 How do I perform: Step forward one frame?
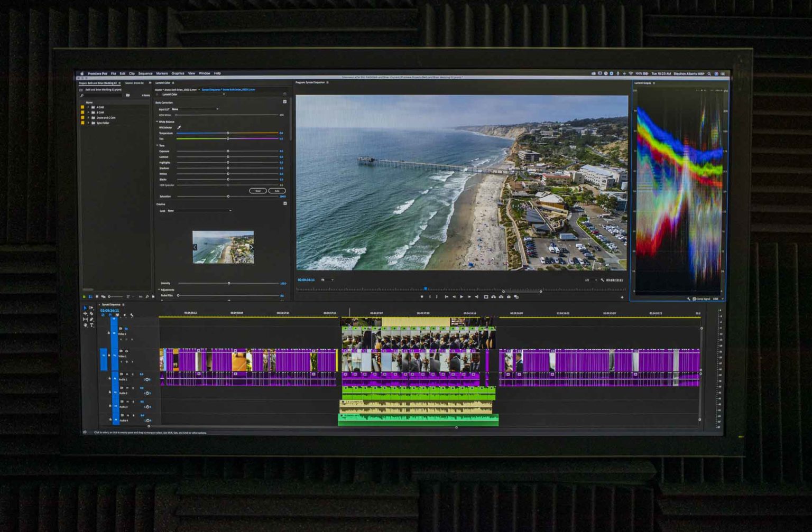click(x=469, y=297)
